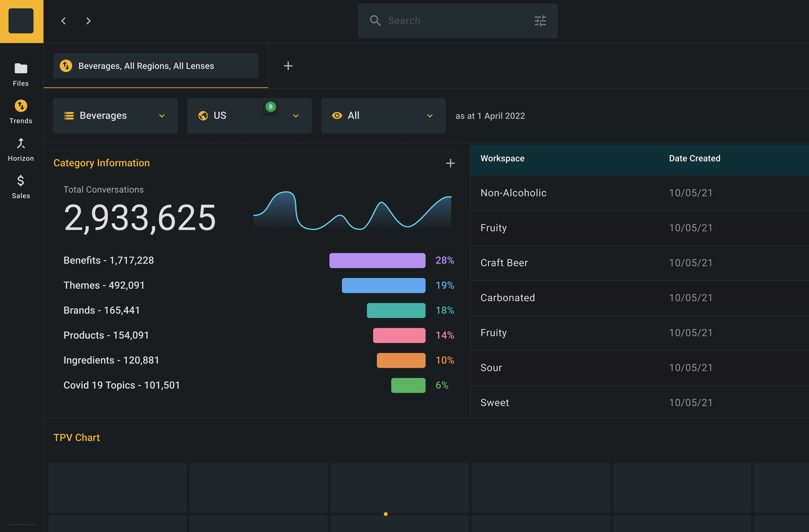Click the stacked-list icon beside Beverages

click(x=69, y=116)
